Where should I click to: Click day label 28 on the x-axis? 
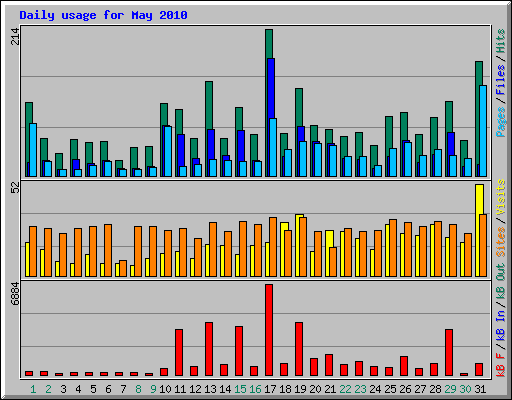point(435,389)
